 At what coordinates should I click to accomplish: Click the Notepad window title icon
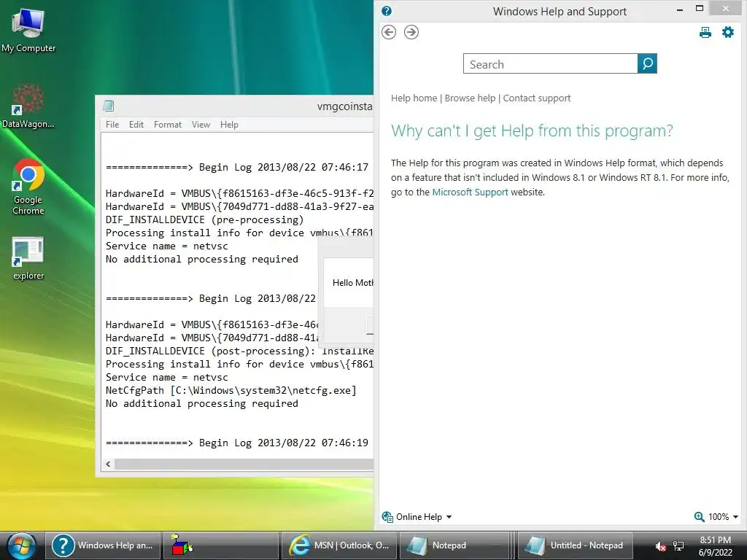109,106
